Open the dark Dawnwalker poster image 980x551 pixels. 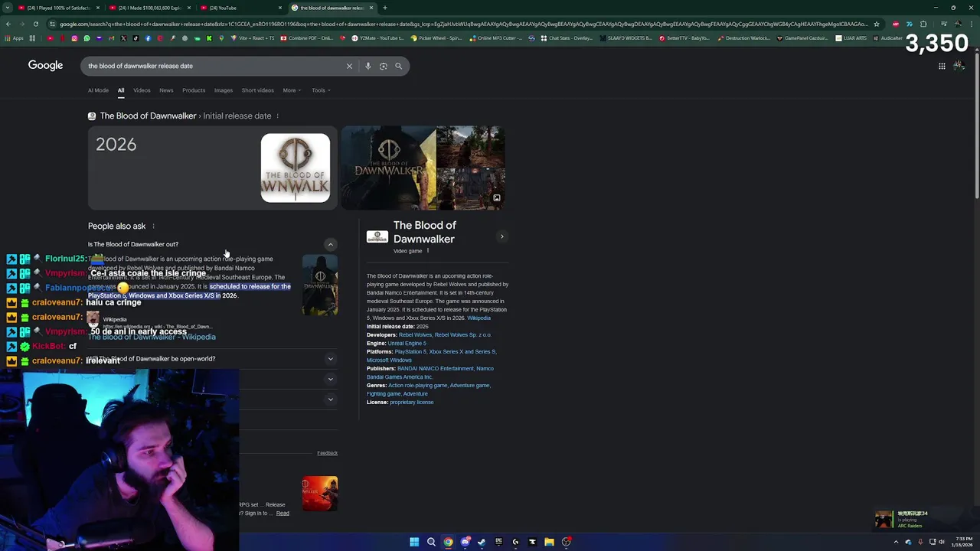(388, 167)
